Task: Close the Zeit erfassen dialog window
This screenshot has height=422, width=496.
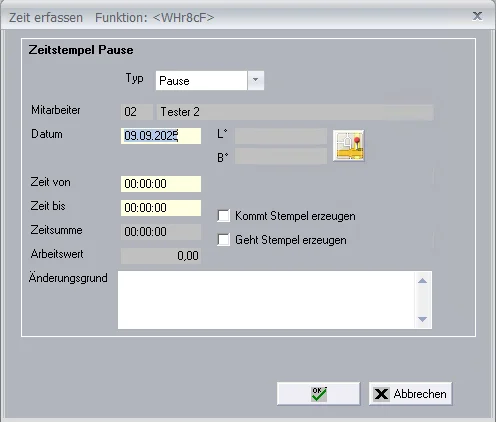Action: pos(477,16)
